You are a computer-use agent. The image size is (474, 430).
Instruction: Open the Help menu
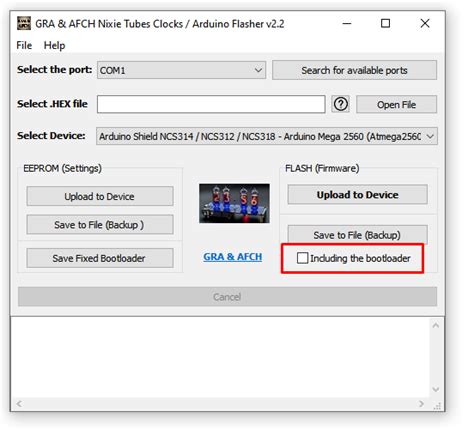[x=54, y=45]
